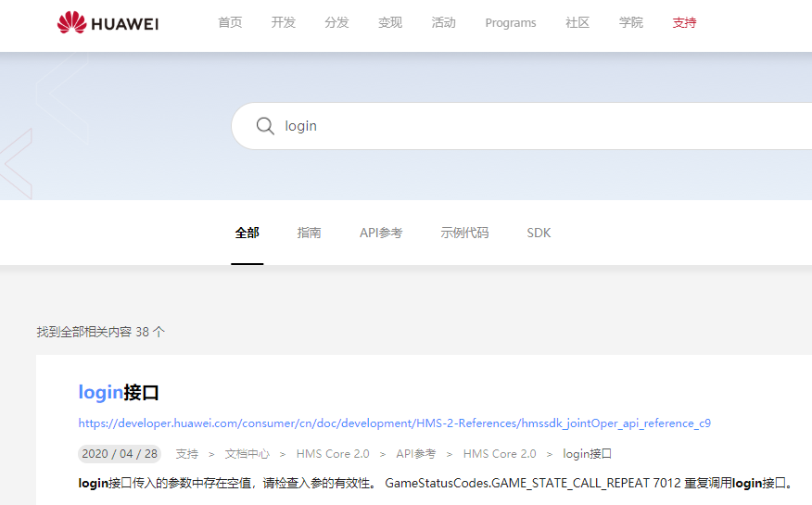
Task: Click the API参考 breadcrumb link
Action: click(x=416, y=454)
